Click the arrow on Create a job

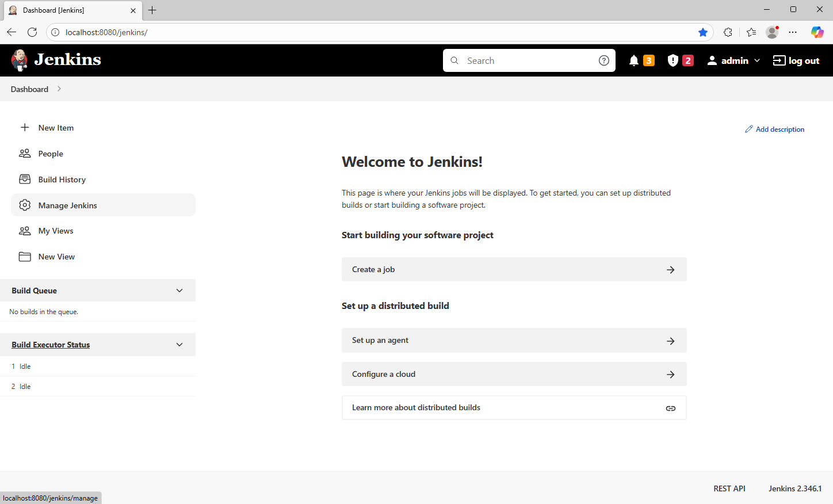pyautogui.click(x=671, y=270)
